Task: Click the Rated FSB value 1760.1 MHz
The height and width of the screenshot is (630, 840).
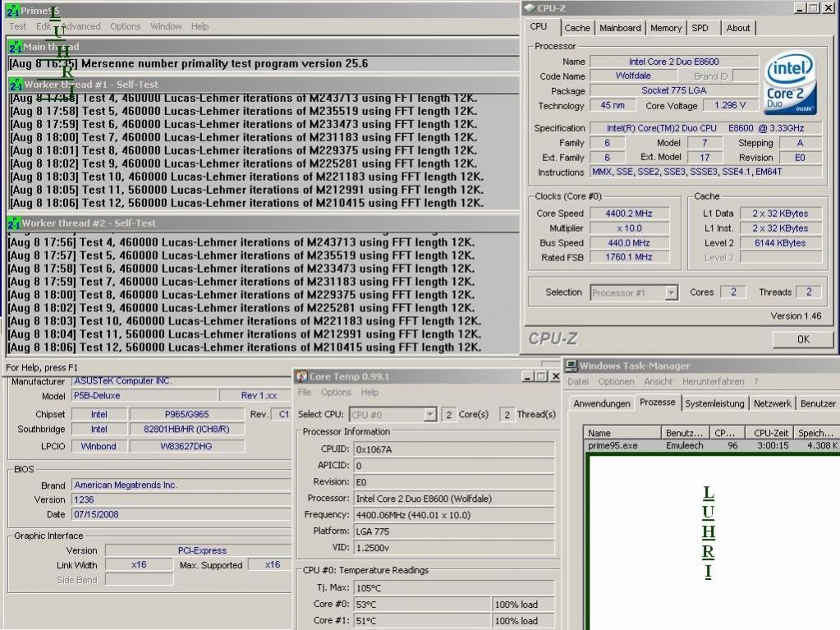Action: pos(629,258)
